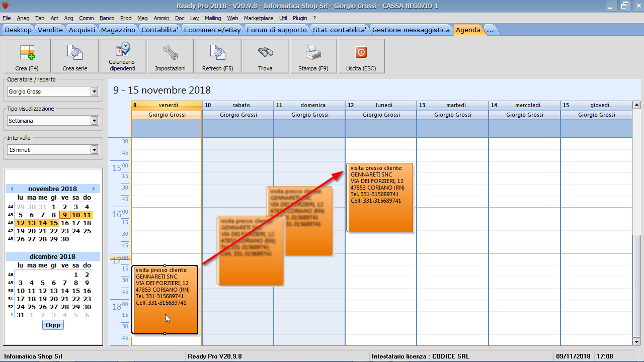This screenshot has width=644, height=362.
Task: Switch to the Ecommerce/eBay tab
Action: click(x=212, y=30)
